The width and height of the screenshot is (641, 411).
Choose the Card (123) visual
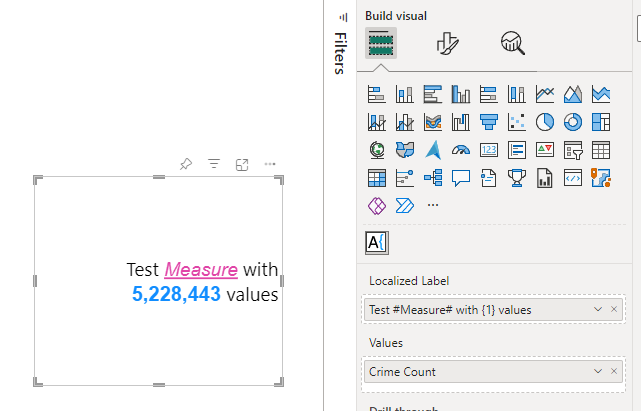click(489, 150)
